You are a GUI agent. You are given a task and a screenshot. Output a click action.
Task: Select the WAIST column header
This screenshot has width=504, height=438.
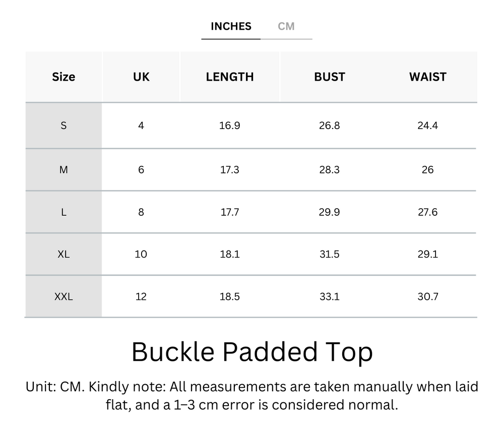tap(427, 77)
